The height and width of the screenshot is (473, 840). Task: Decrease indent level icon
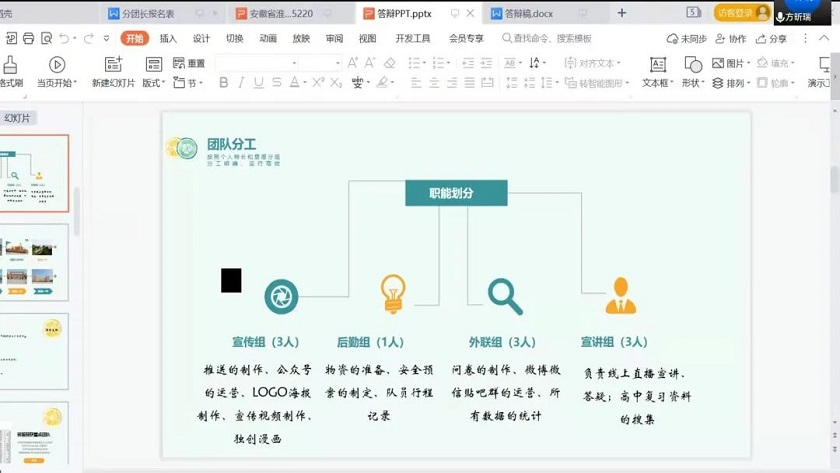468,63
